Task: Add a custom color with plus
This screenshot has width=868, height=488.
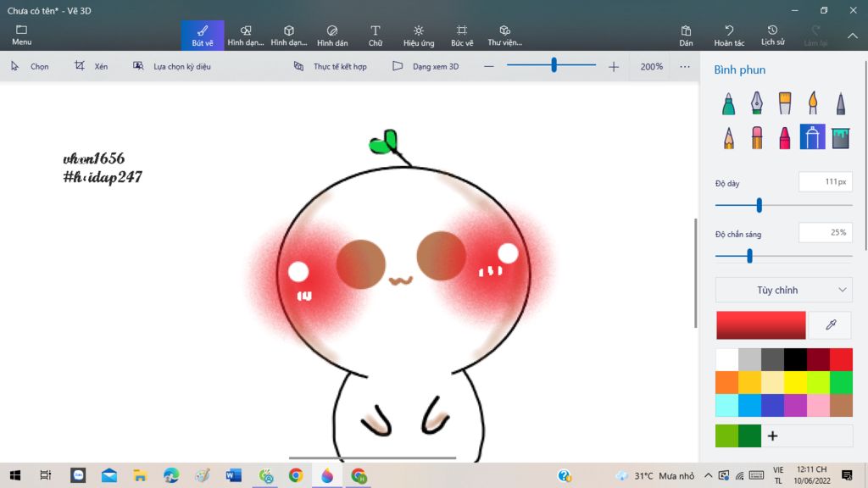Action: (x=773, y=435)
